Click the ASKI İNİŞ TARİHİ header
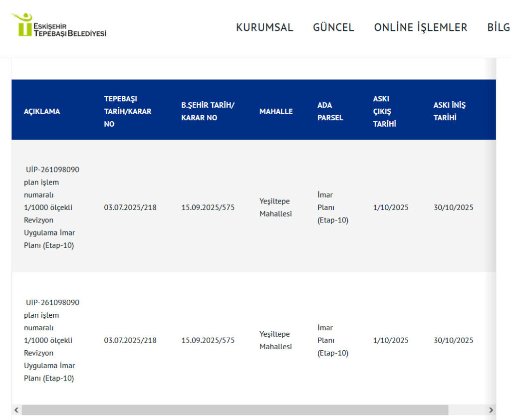 [x=449, y=111]
